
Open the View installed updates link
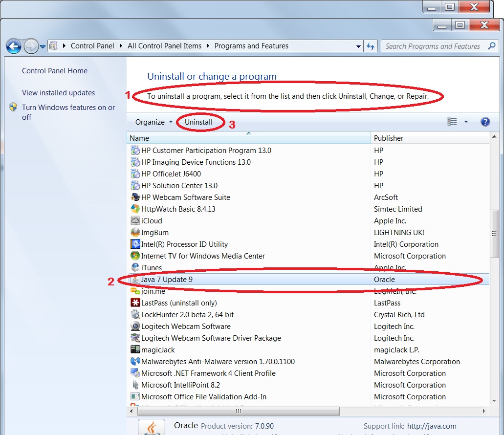(58, 92)
